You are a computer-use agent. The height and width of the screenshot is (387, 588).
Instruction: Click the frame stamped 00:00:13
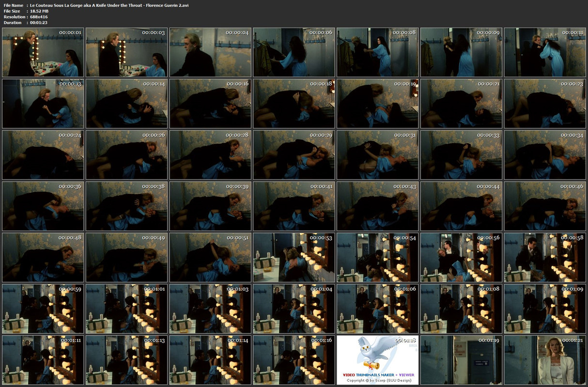point(43,104)
